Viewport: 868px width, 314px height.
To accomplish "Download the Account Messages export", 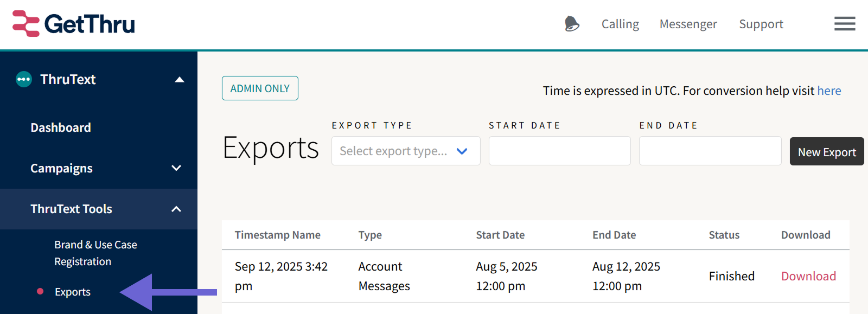I will (x=808, y=276).
